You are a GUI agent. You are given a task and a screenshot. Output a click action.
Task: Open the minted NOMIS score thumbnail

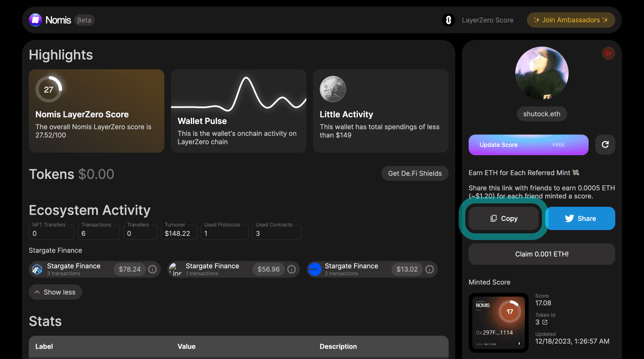click(498, 322)
